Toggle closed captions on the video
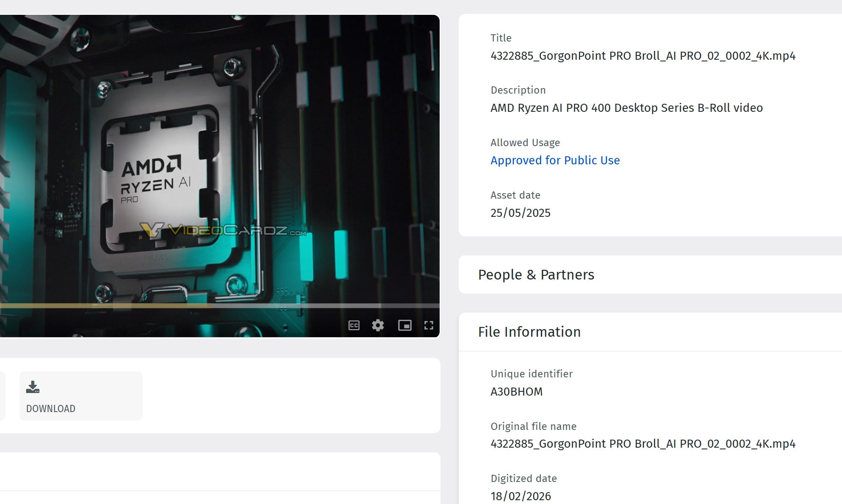 (x=354, y=325)
